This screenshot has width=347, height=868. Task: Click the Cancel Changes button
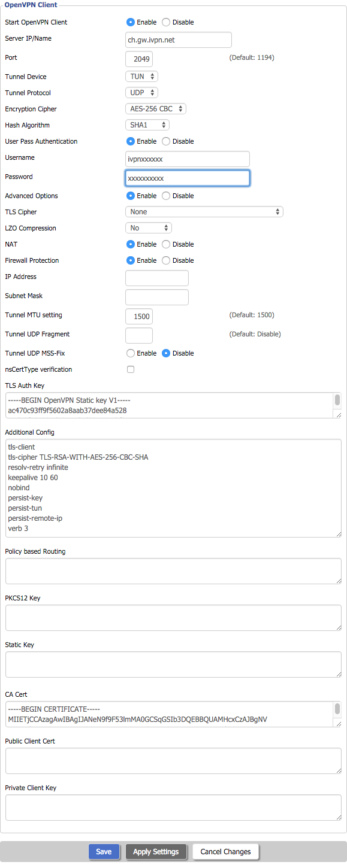click(x=225, y=852)
